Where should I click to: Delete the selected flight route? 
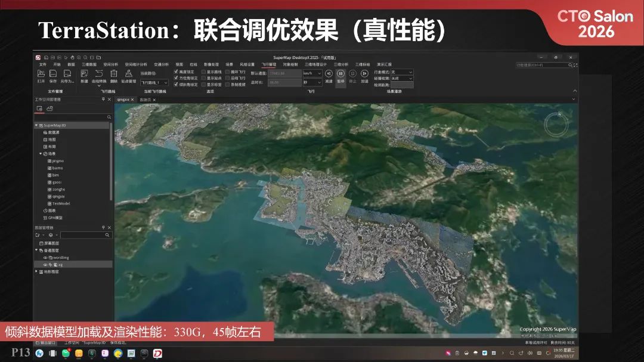tap(113, 73)
